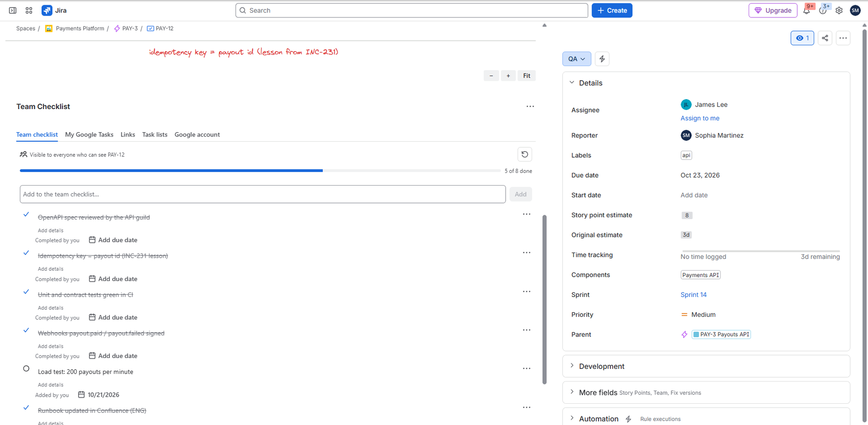Uncheck Runbook updated in Confluence item

(x=26, y=408)
